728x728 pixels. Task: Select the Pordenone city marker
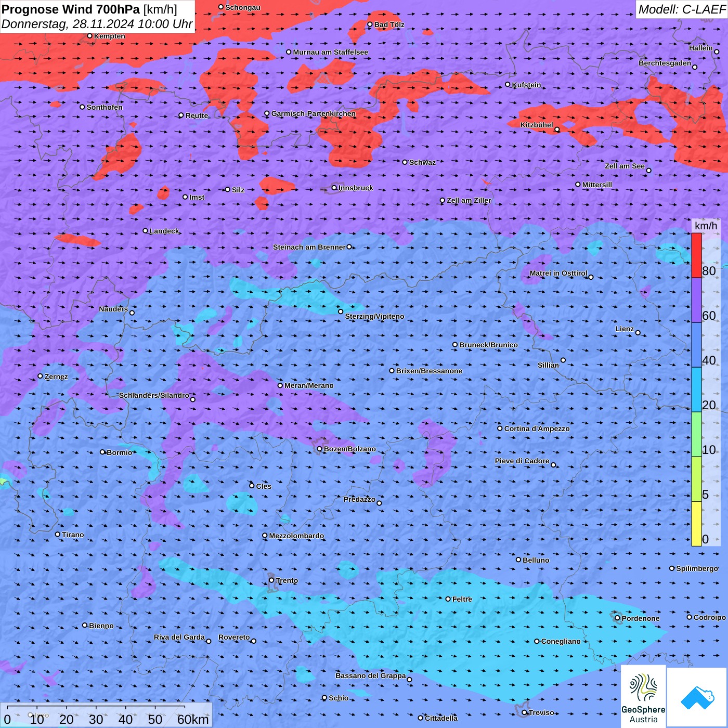[x=617, y=618]
